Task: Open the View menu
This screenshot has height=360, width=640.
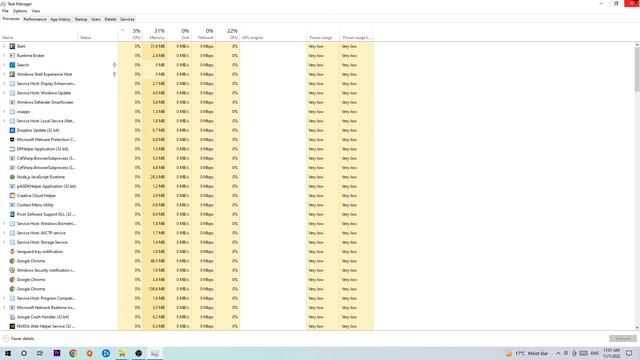Action: point(36,11)
